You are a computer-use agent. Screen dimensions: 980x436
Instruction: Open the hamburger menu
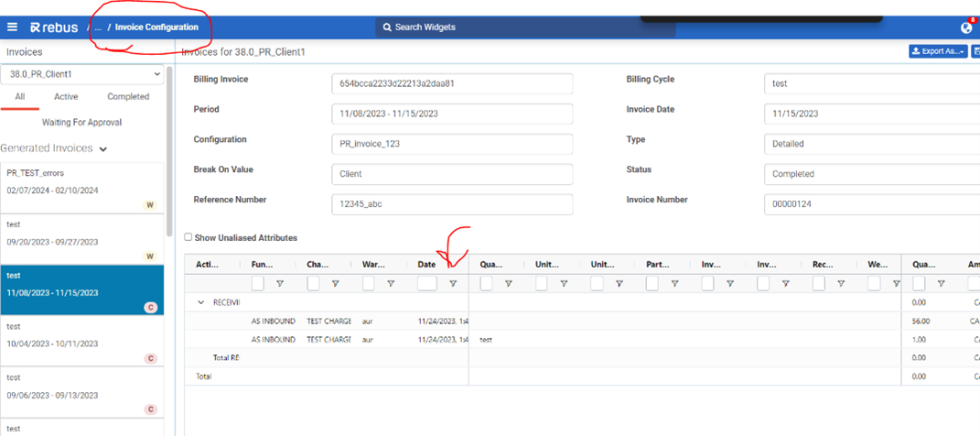[x=12, y=27]
